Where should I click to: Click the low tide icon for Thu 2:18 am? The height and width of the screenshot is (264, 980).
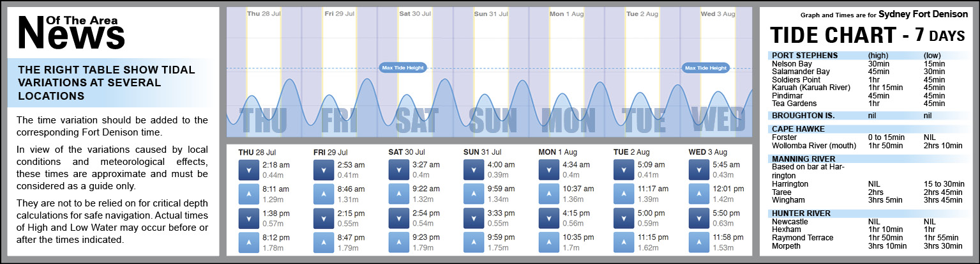tap(248, 169)
